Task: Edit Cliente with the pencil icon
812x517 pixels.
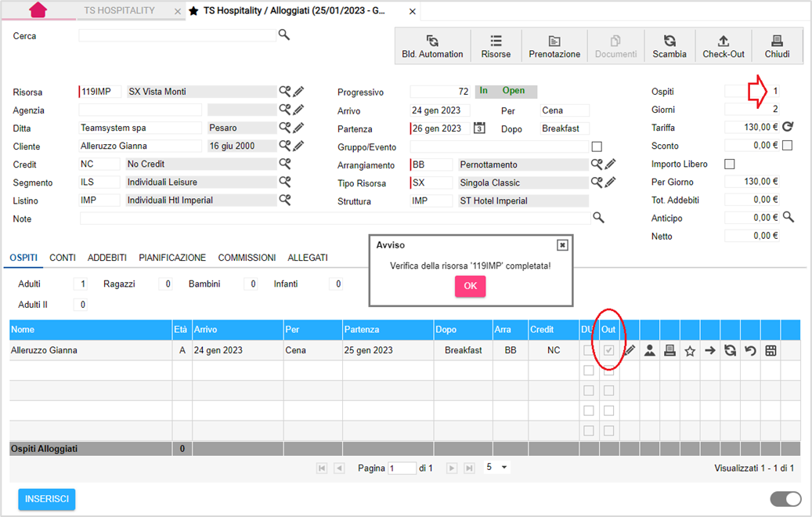Action: pyautogui.click(x=298, y=146)
